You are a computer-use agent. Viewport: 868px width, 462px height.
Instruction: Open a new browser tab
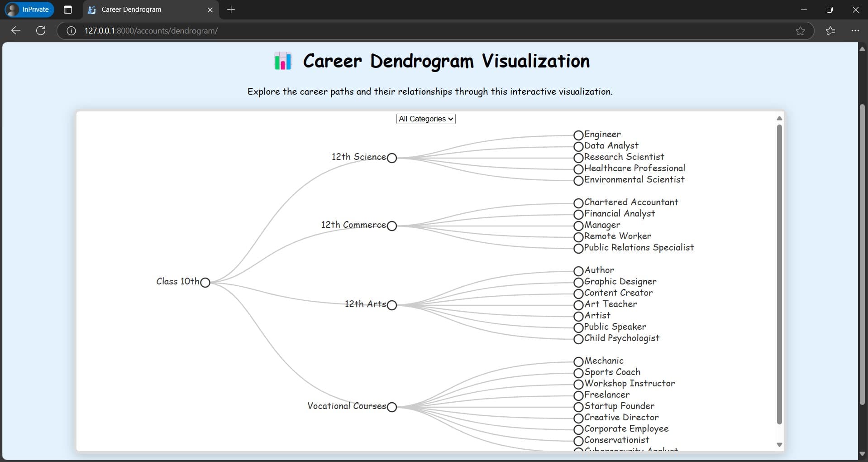click(x=231, y=10)
